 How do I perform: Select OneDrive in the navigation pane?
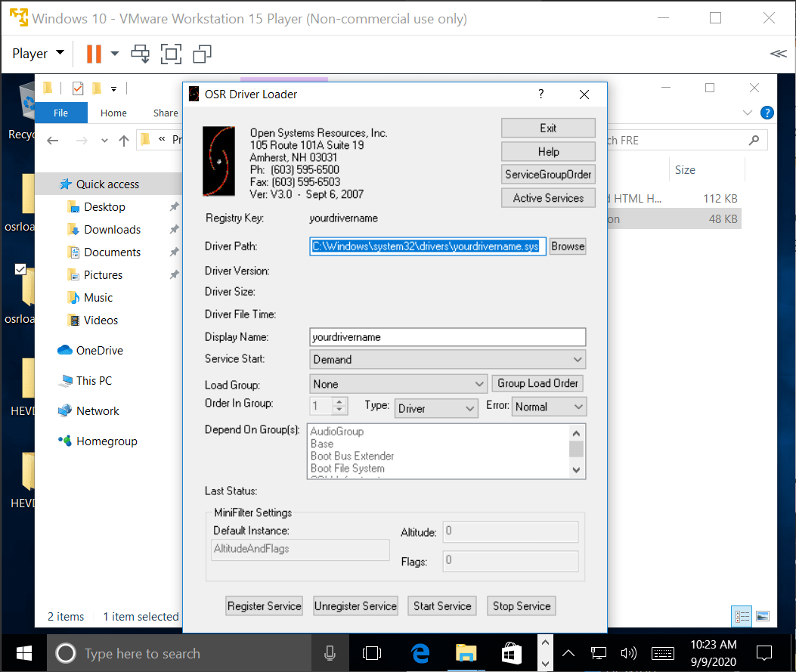click(x=91, y=351)
